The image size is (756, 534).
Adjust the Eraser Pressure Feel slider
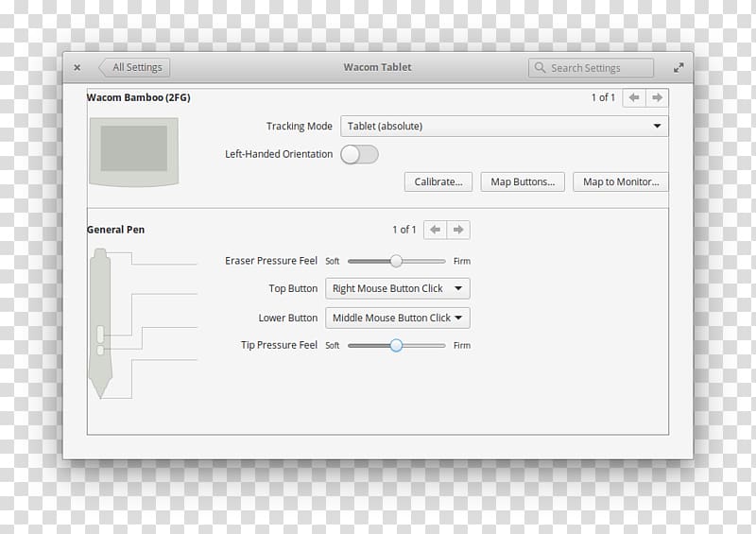[396, 261]
